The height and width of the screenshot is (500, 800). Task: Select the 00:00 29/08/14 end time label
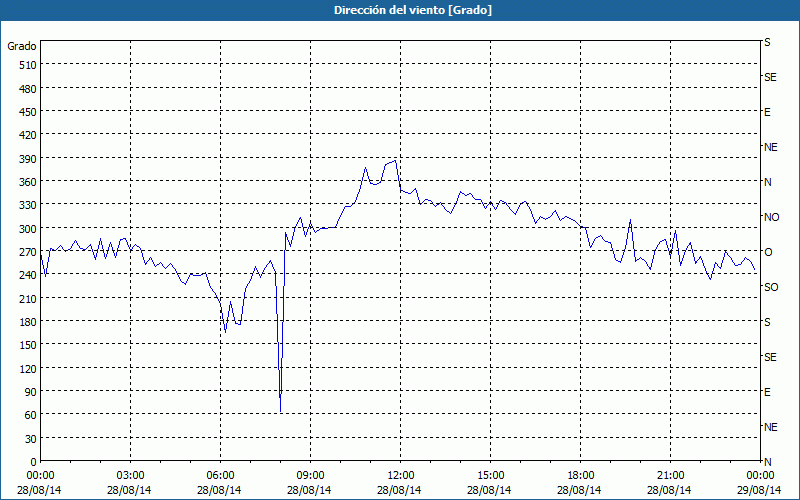[760, 483]
